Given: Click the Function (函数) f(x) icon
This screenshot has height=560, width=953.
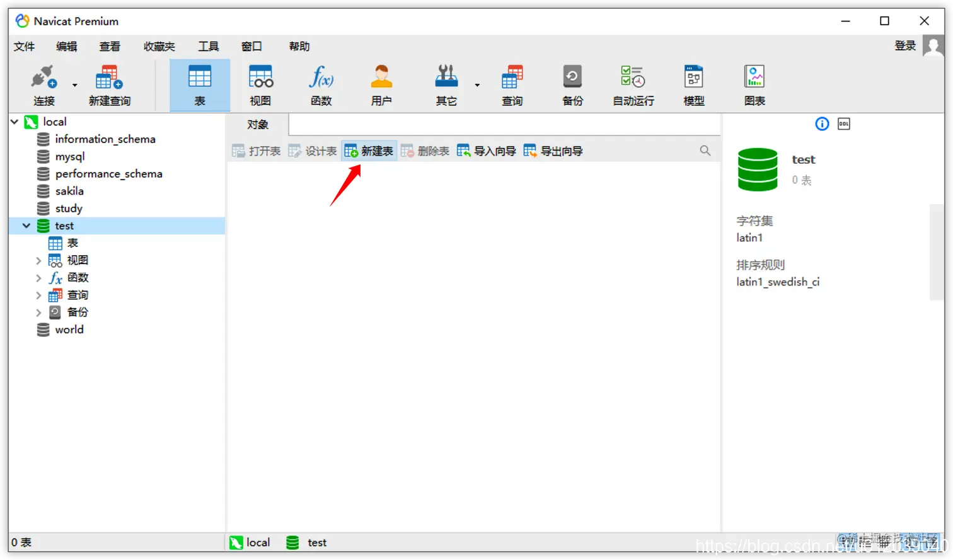Looking at the screenshot, I should click(321, 77).
